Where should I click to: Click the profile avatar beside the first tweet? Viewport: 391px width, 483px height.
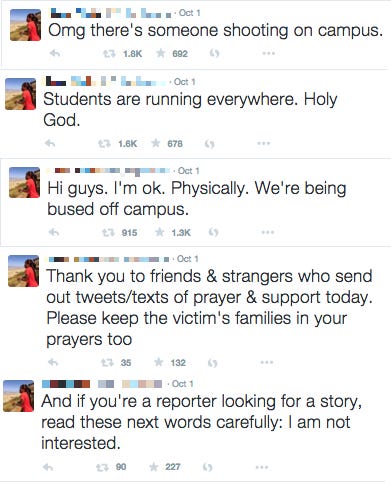coord(26,25)
